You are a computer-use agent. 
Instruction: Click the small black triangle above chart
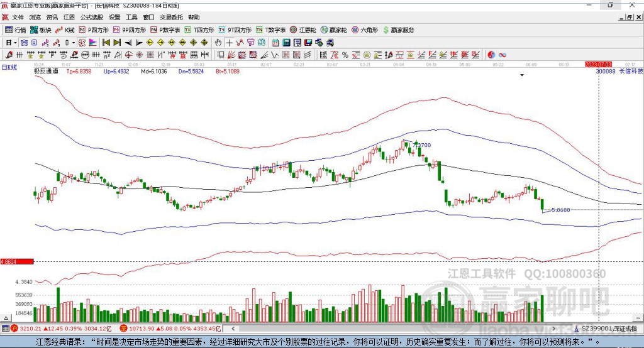click(x=522, y=75)
